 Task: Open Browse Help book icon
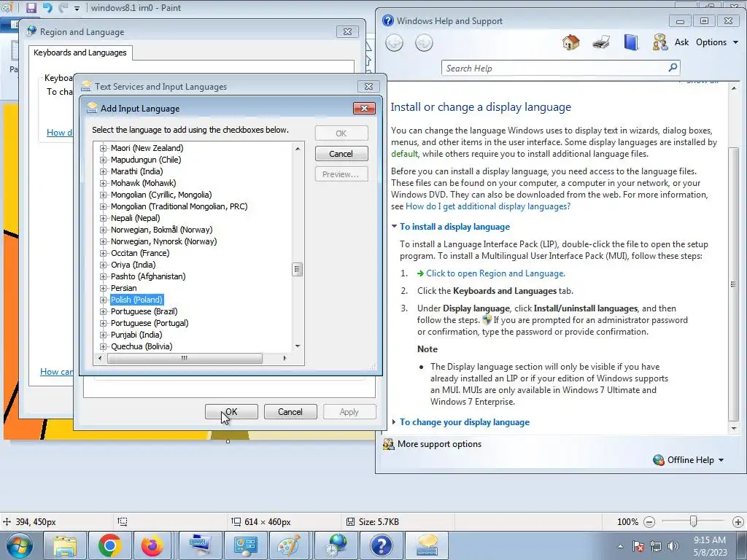click(631, 42)
